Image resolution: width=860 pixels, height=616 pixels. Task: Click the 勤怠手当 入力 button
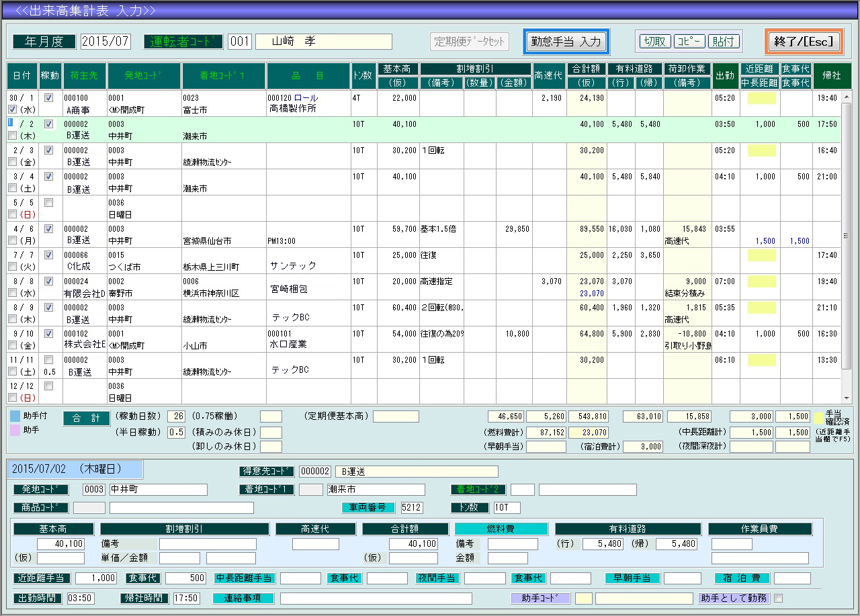(x=566, y=41)
